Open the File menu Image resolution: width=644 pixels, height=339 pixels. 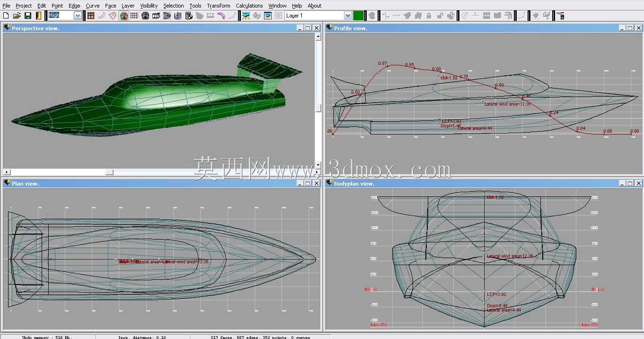6,6
